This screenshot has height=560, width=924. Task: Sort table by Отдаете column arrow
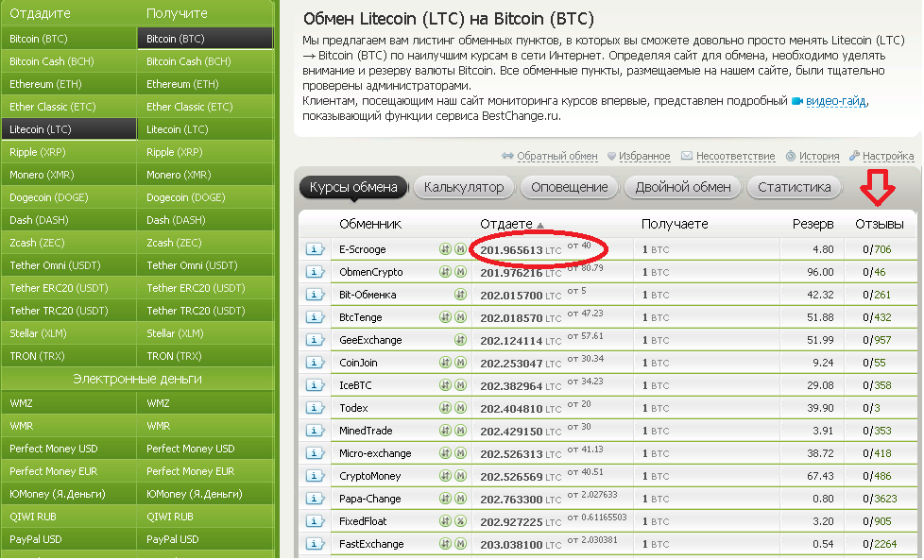540,225
